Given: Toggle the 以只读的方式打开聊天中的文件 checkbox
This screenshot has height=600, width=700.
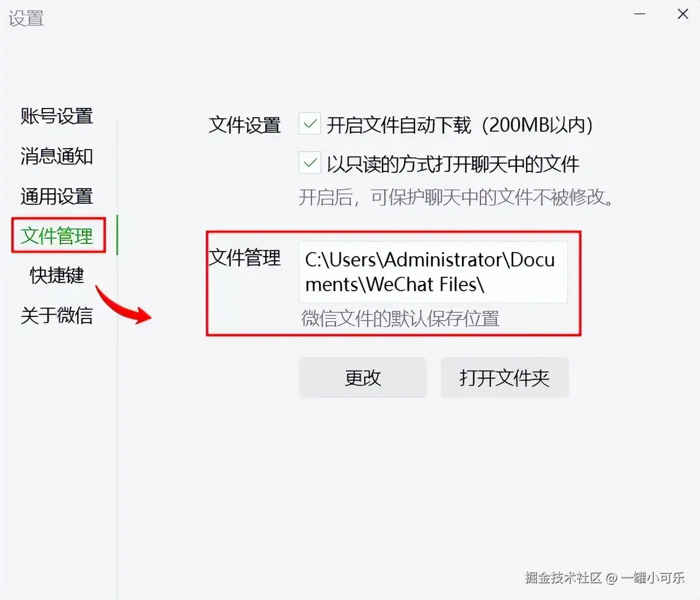Looking at the screenshot, I should (x=310, y=164).
